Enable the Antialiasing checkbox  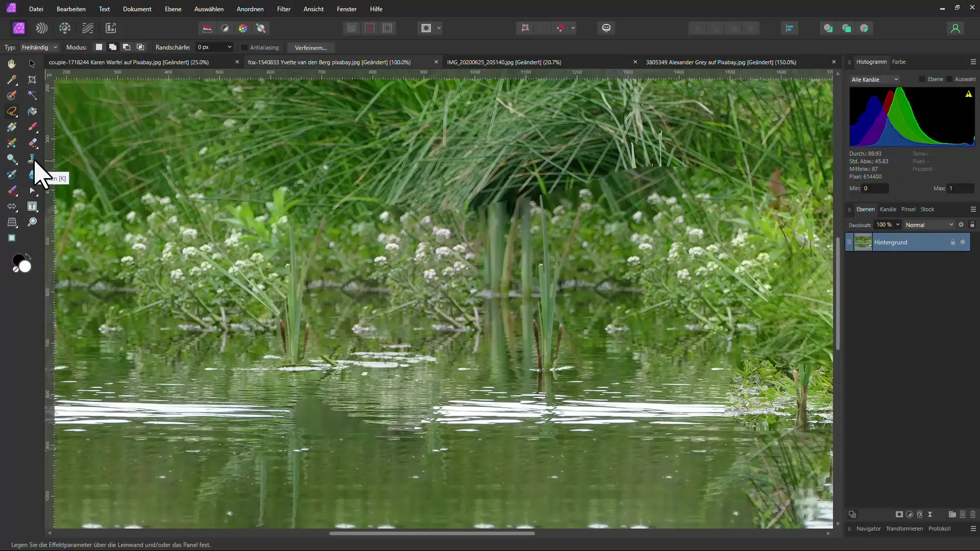point(244,47)
